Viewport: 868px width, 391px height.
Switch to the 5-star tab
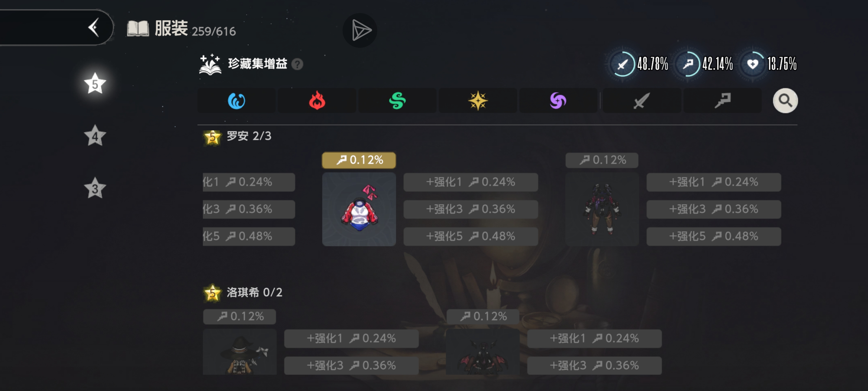[95, 83]
